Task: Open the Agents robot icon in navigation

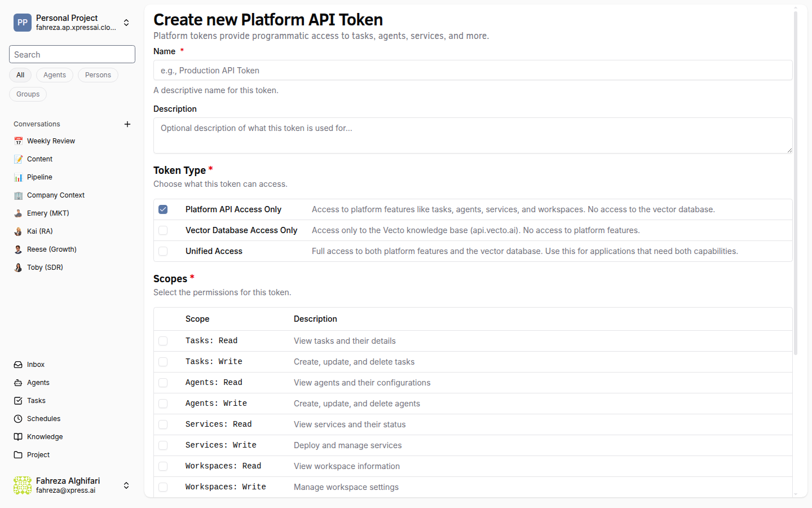Action: coord(18,383)
